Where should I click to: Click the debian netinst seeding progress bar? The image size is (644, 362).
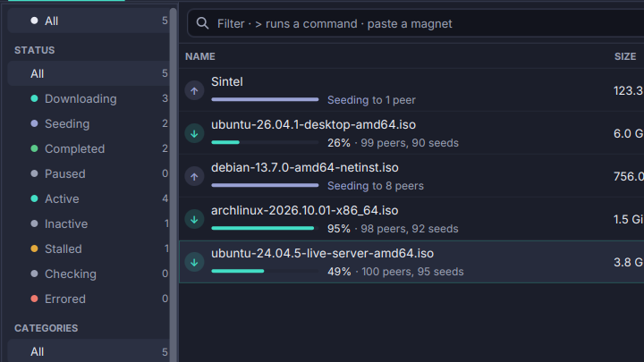265,185
